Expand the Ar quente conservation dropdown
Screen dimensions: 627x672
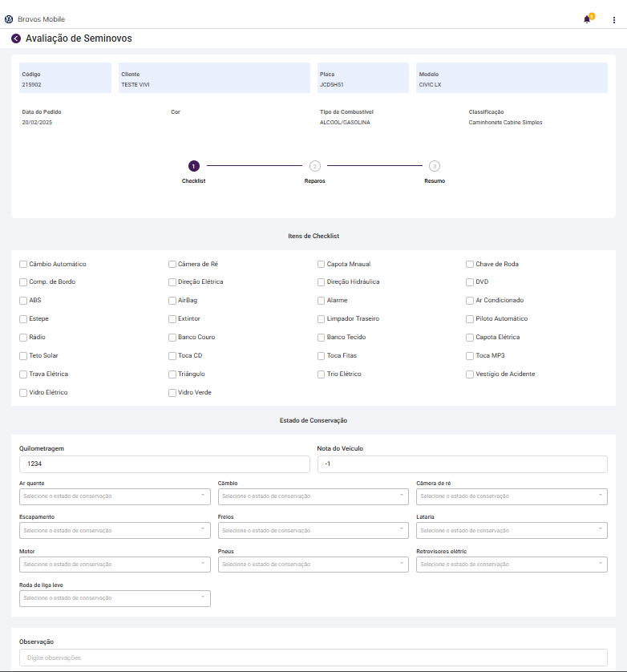click(x=115, y=496)
